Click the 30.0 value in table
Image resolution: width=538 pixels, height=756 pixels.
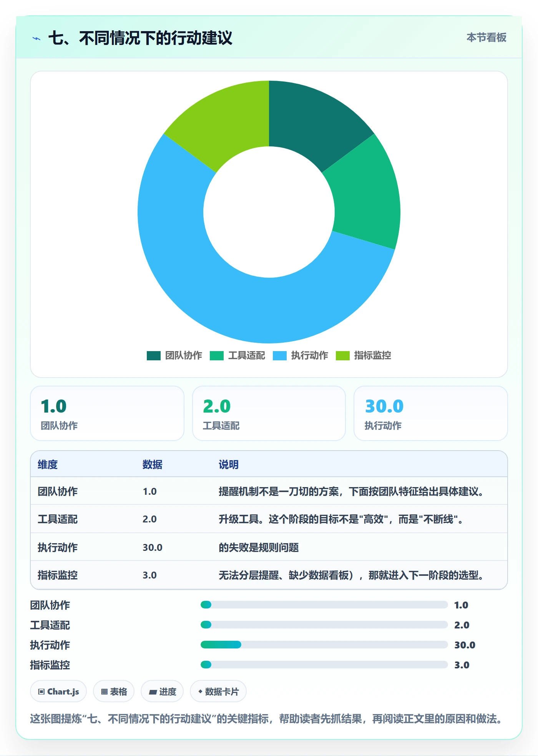coord(153,547)
